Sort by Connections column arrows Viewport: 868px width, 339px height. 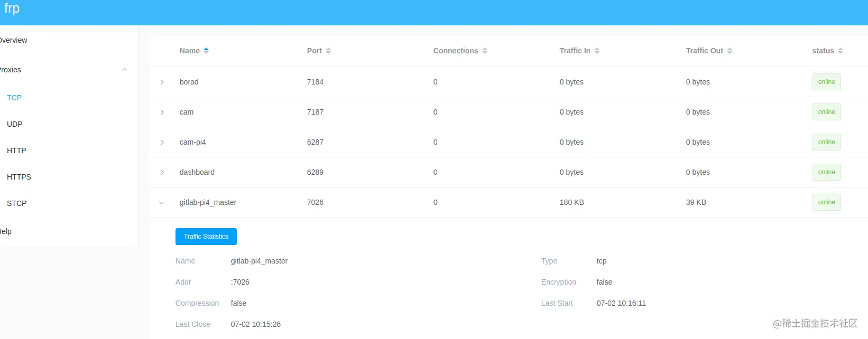pyautogui.click(x=485, y=51)
